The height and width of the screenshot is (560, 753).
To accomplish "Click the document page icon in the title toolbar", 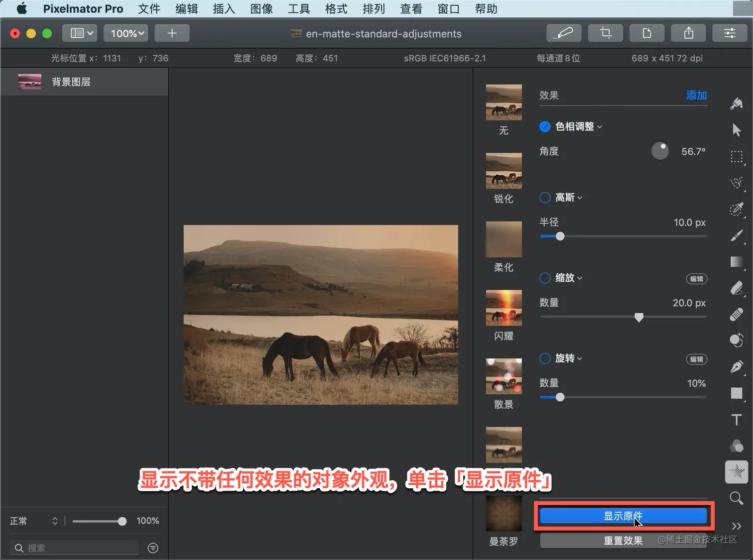I will [x=647, y=33].
